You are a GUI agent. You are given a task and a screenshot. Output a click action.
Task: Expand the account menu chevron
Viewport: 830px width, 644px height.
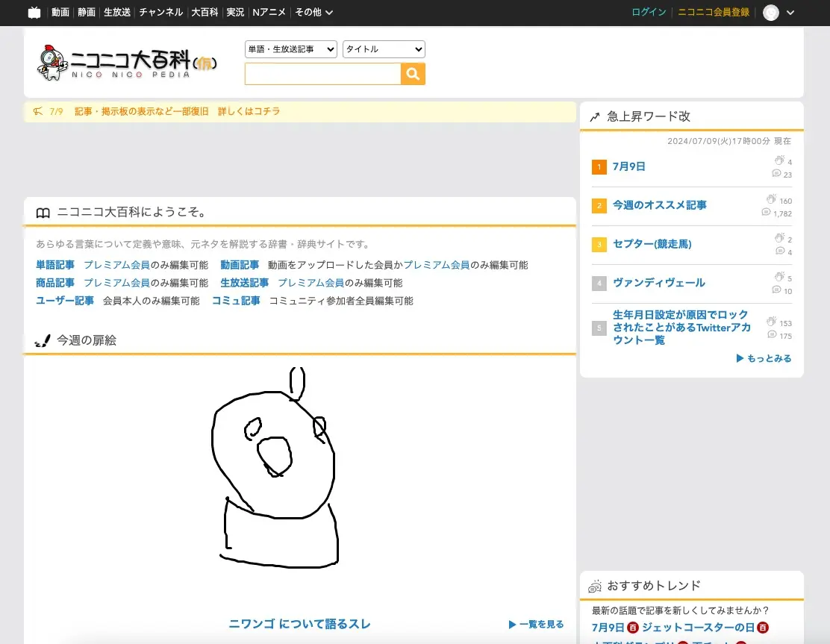coord(790,13)
